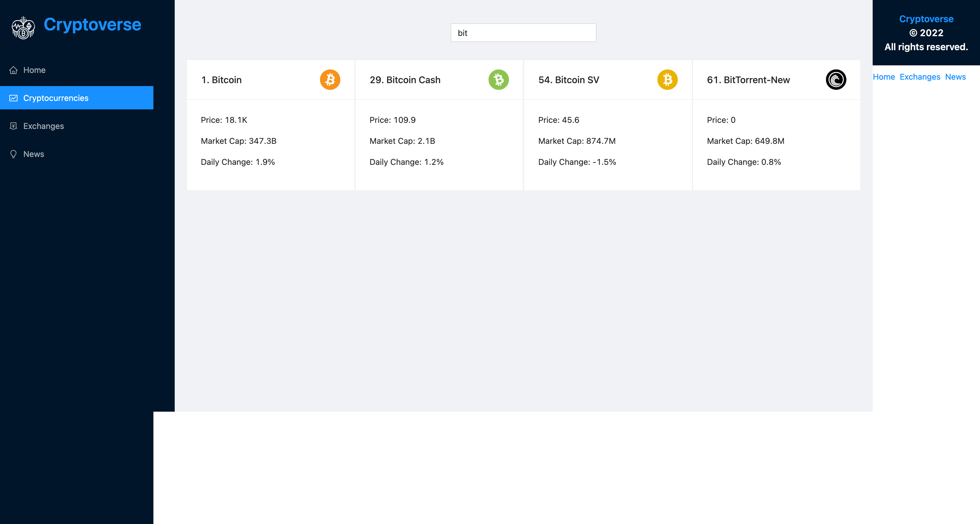Follow the footer Home link
The image size is (980, 524).
[x=883, y=77]
